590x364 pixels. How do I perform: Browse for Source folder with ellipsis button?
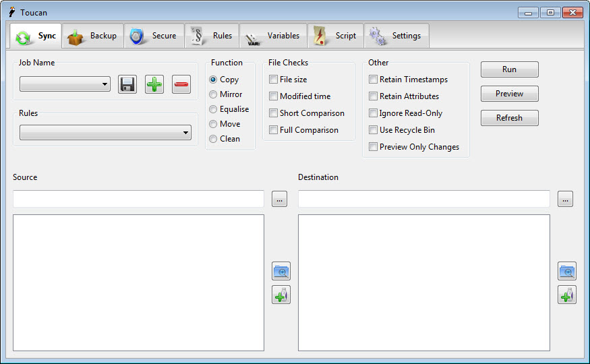pos(280,199)
